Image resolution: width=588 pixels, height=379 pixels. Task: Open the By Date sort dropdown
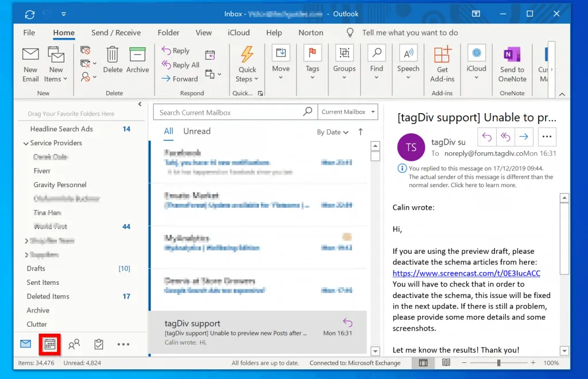click(332, 132)
